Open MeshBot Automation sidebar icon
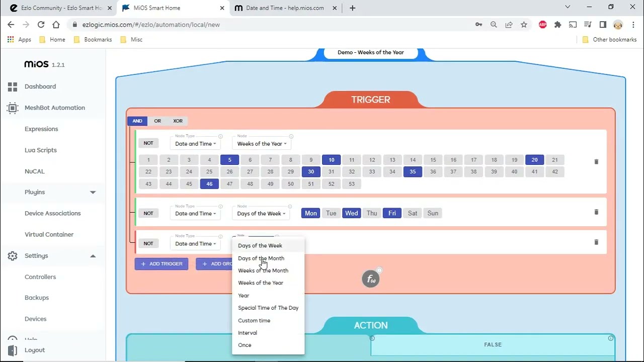The height and width of the screenshot is (362, 644). (13, 108)
